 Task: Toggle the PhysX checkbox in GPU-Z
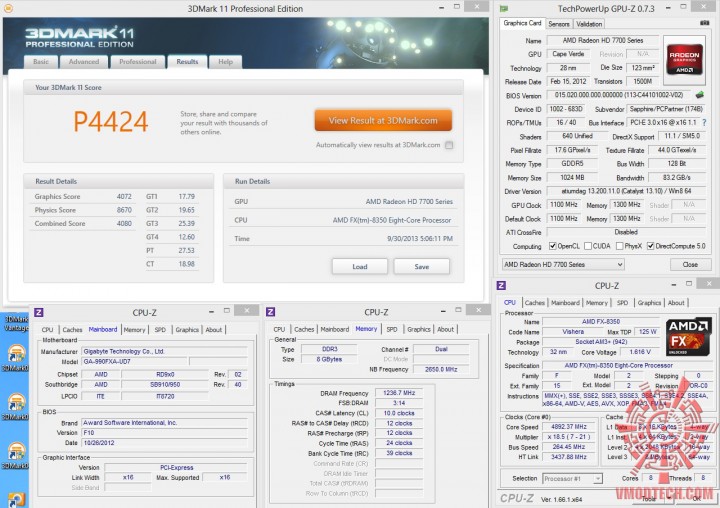click(619, 246)
